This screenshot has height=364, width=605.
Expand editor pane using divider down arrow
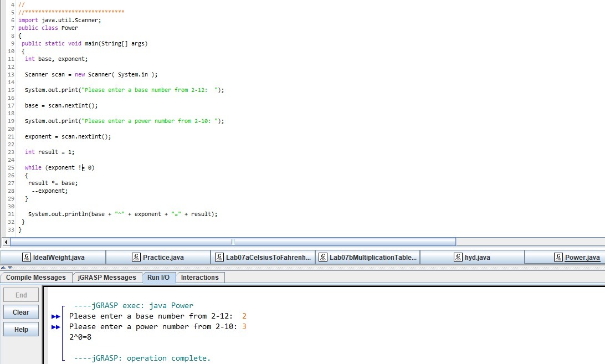[x=9, y=268]
